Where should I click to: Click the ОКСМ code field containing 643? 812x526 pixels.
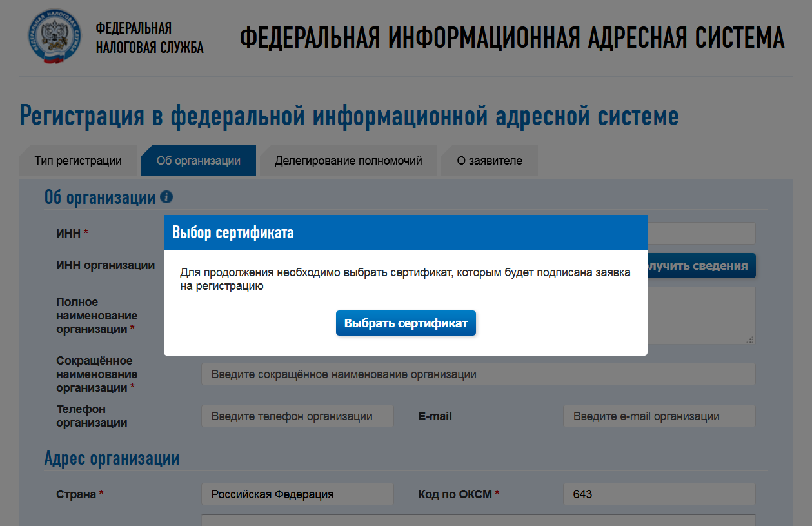pos(659,494)
